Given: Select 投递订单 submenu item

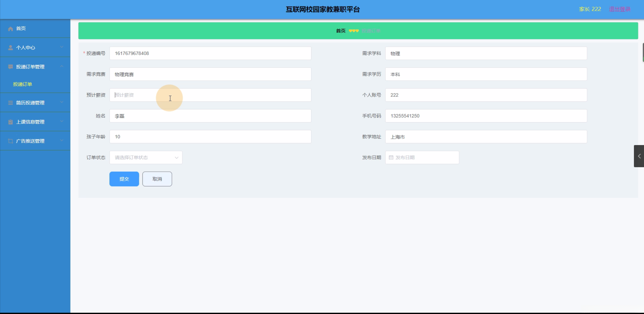Looking at the screenshot, I should pyautogui.click(x=23, y=84).
